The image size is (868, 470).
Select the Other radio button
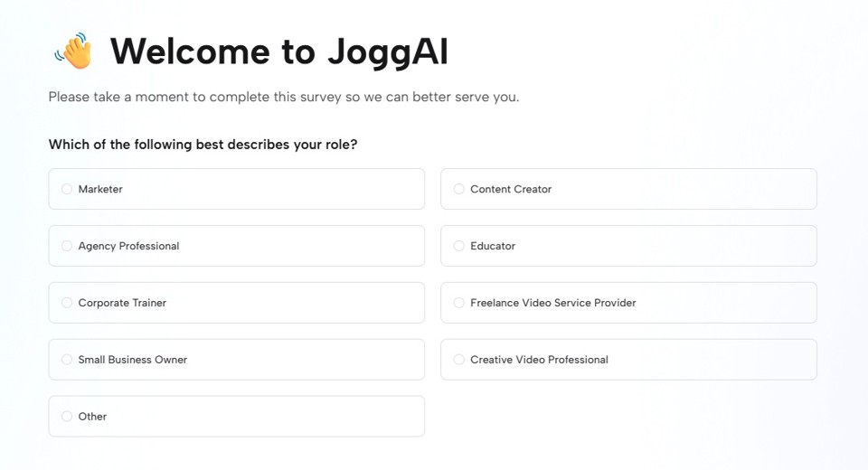[x=67, y=417]
